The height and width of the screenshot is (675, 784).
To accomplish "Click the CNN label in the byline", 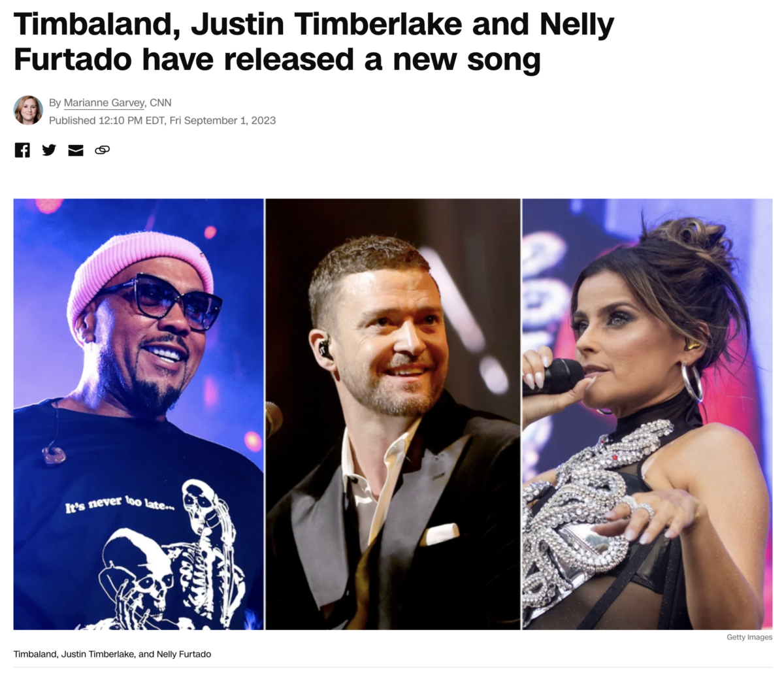I will (161, 103).
